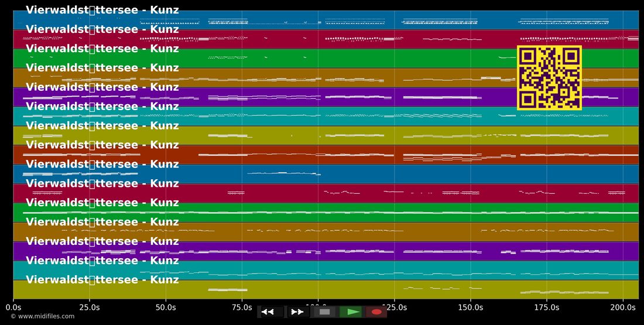644x325 pixels.
Task: Click the red record button
Action: [376, 312]
